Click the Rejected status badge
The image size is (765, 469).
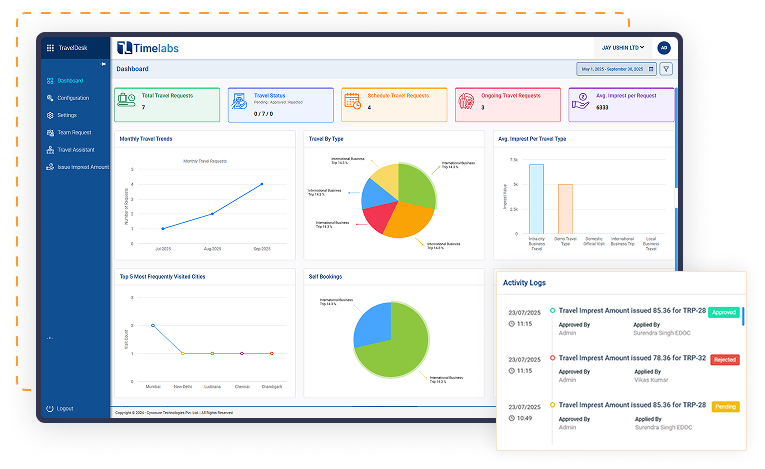[x=724, y=359]
